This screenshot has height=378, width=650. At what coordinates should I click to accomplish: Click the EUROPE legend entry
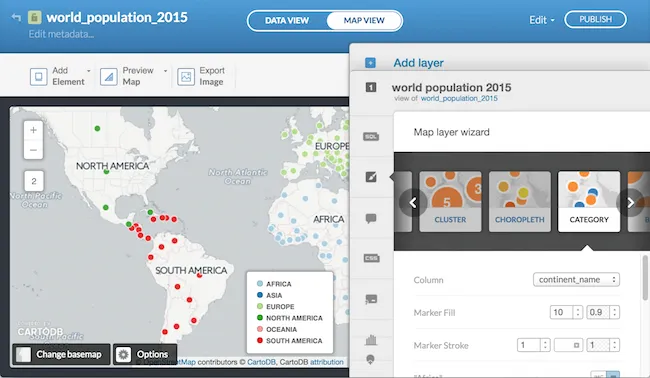(276, 307)
